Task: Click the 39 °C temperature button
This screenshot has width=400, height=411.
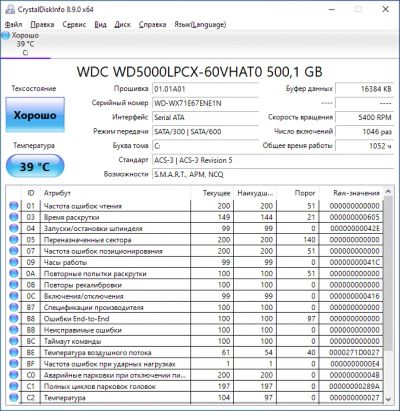Action: pyautogui.click(x=35, y=166)
